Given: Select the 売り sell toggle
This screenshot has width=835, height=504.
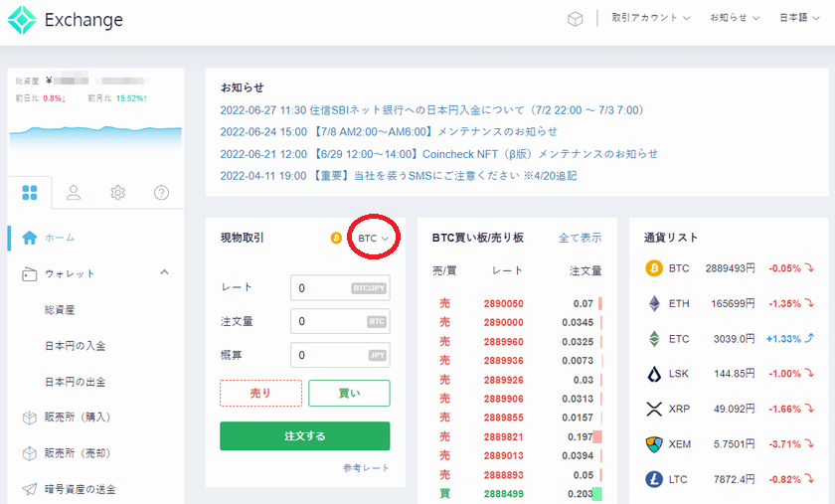Looking at the screenshot, I should [x=260, y=394].
